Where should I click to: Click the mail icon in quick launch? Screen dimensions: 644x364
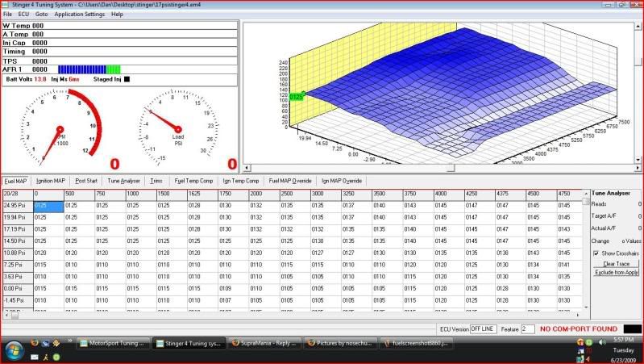(x=35, y=357)
